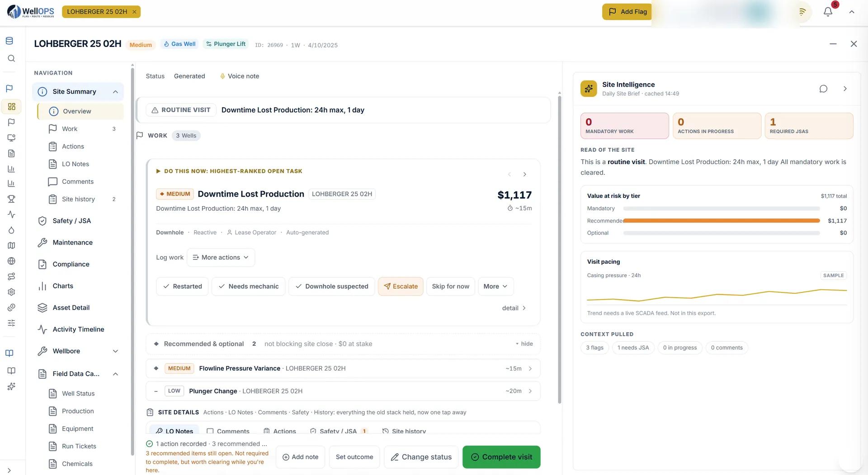Click the link chain icon in rail
868x475 pixels.
11,307
